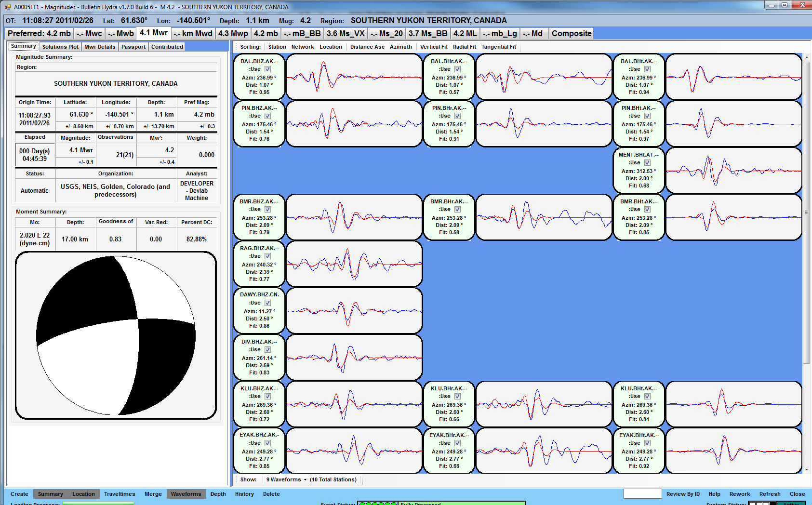This screenshot has height=505, width=812.
Task: Toggle Use checkbox for DIV.BHZ.AK station
Action: 267,349
